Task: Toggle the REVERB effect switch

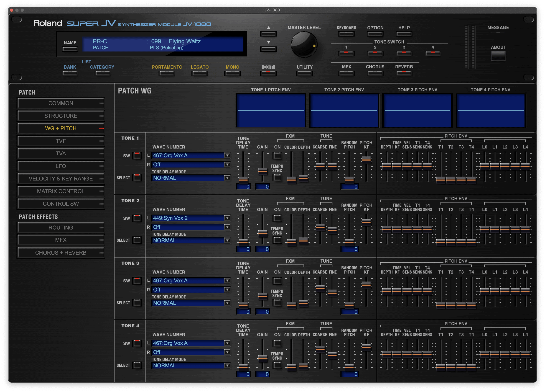Action: point(404,73)
